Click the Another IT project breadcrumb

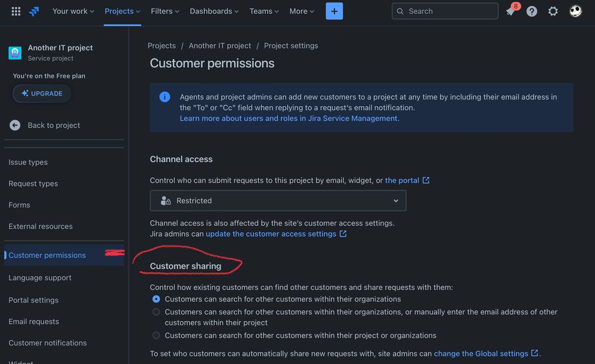point(220,45)
